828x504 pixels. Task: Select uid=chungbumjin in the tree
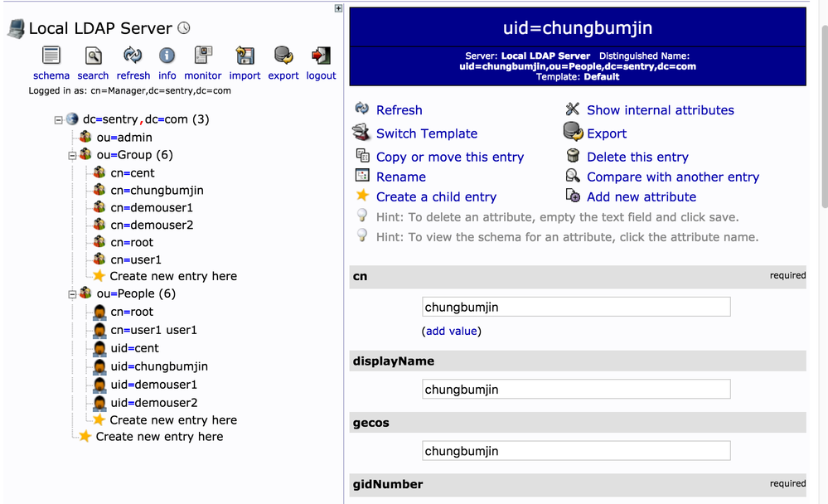point(159,366)
